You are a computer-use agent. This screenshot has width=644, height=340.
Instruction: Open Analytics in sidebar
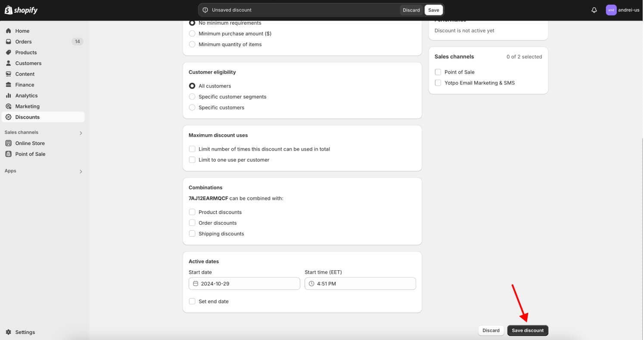click(43, 96)
